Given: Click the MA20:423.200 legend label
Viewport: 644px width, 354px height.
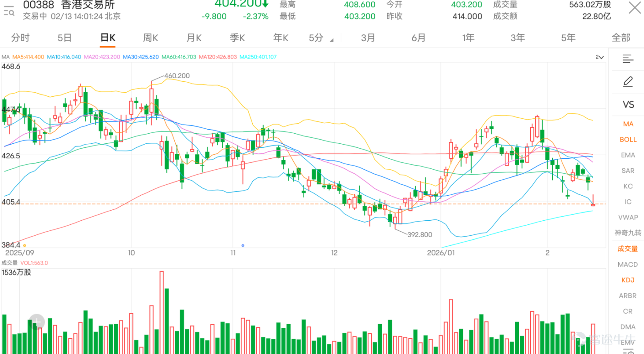Looking at the screenshot, I should coord(102,57).
